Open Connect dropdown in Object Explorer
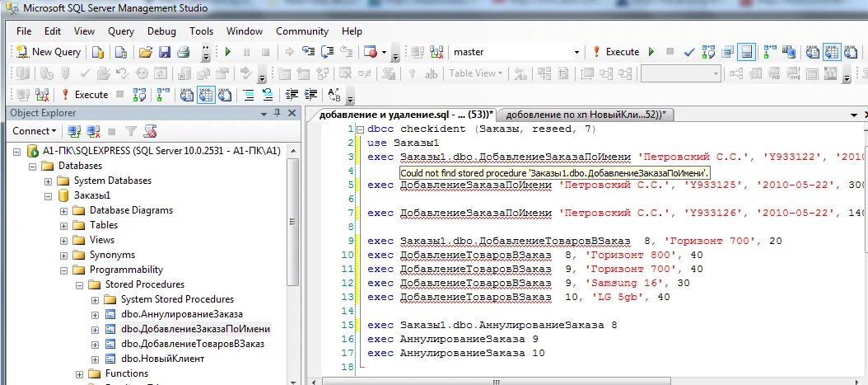The height and width of the screenshot is (385, 868). click(x=35, y=131)
